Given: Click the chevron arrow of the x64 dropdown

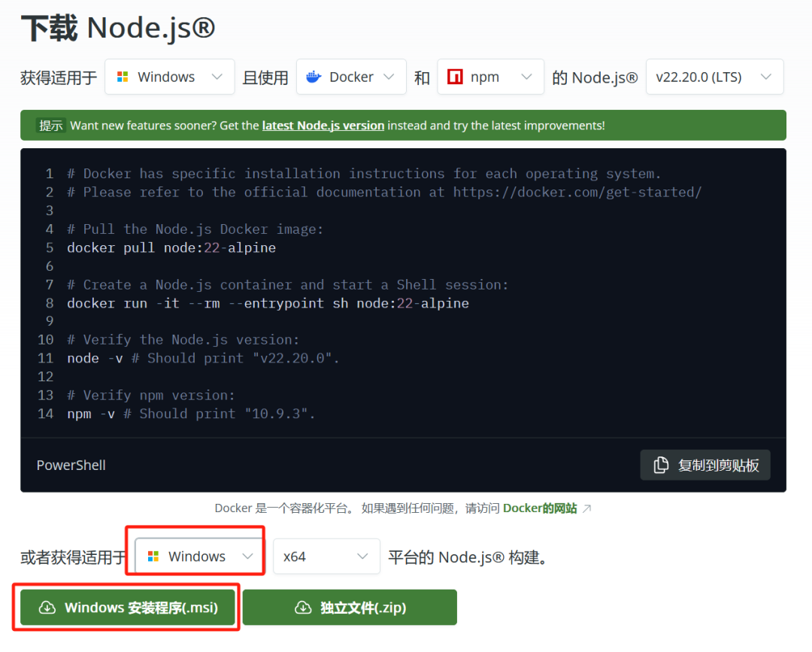Looking at the screenshot, I should coord(362,556).
